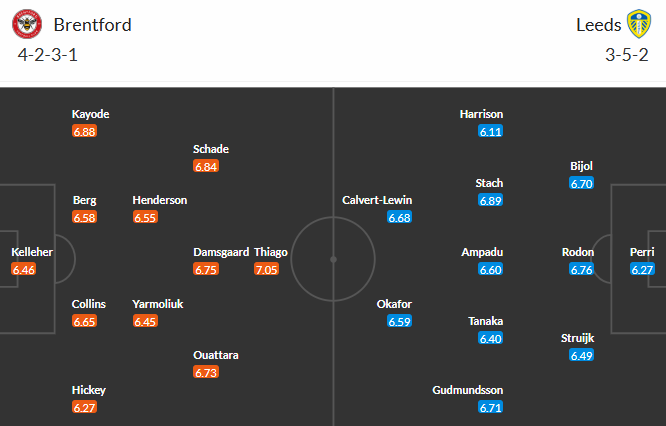Click Schade's 6.84 rating badge
The width and height of the screenshot is (666, 426).
[206, 167]
